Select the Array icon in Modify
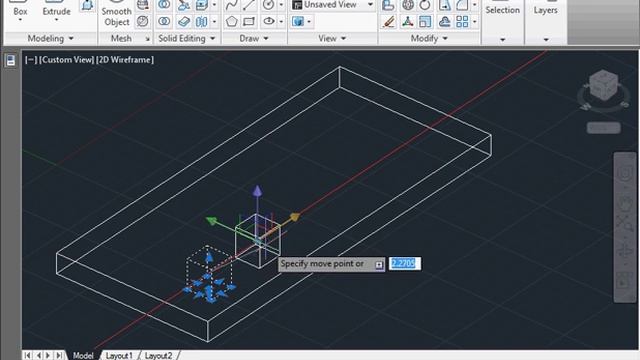Image resolution: width=640 pixels, height=360 pixels. point(462,21)
